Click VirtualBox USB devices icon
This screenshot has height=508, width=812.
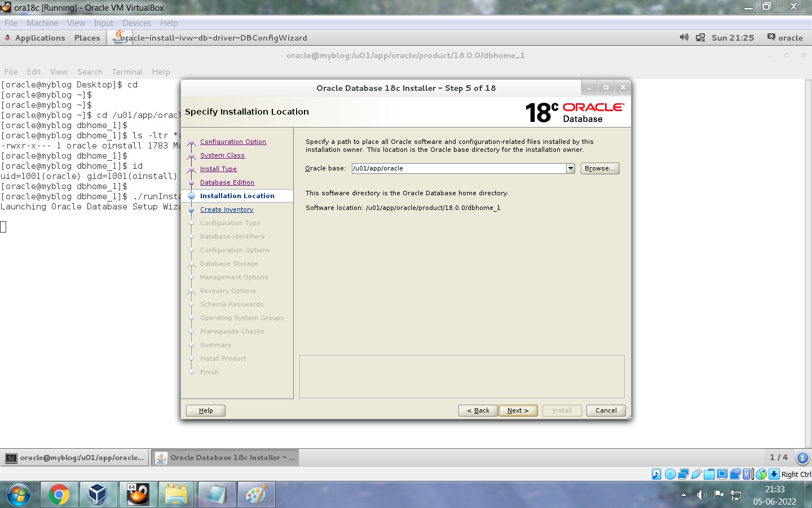[x=696, y=474]
